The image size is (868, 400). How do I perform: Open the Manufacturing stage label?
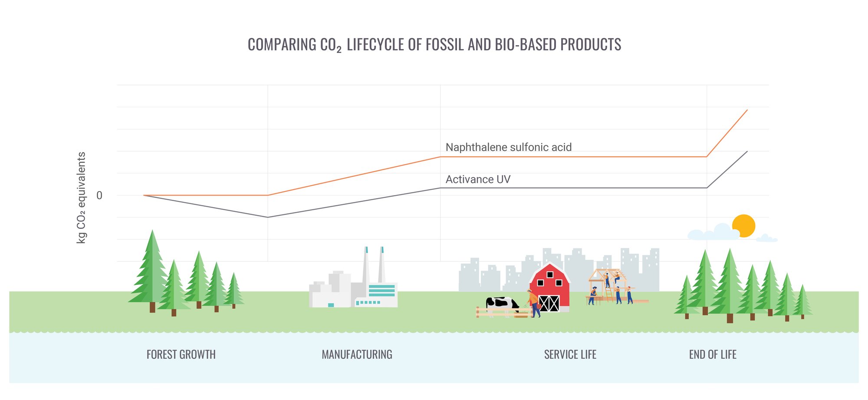[x=357, y=354]
